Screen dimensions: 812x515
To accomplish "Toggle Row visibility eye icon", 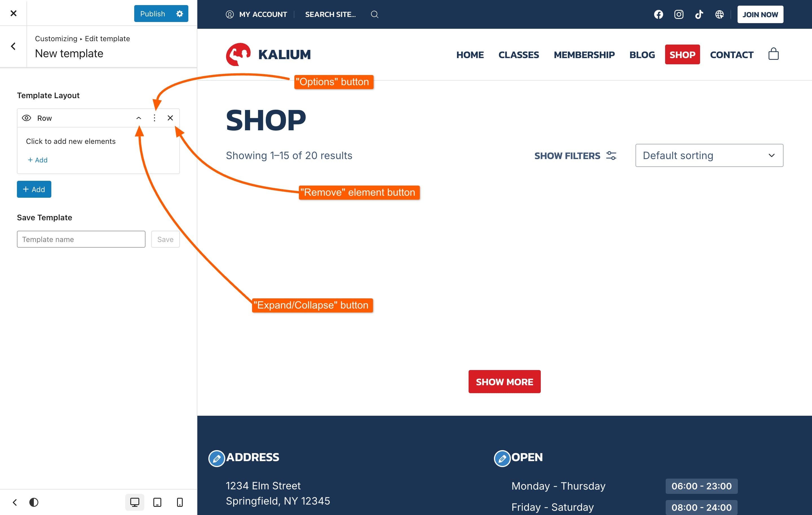I will coord(26,118).
